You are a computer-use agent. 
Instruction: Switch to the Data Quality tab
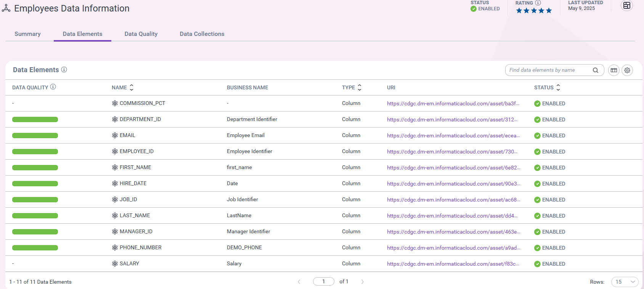pos(141,34)
